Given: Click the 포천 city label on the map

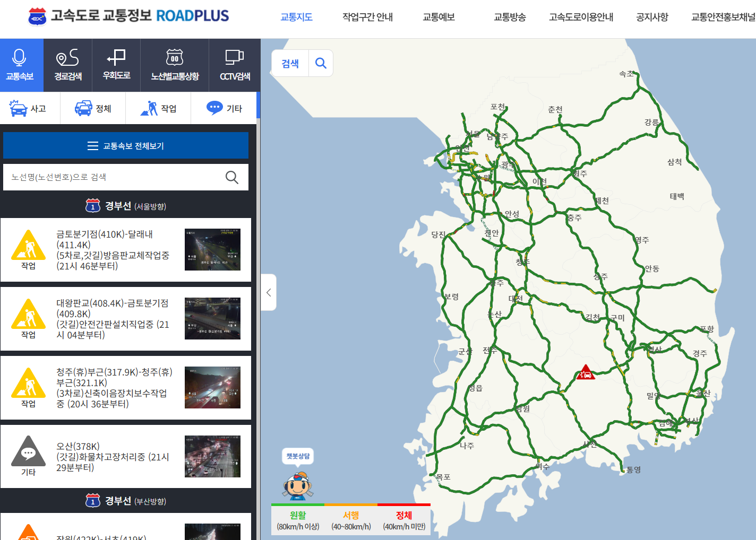Looking at the screenshot, I should pos(498,107).
